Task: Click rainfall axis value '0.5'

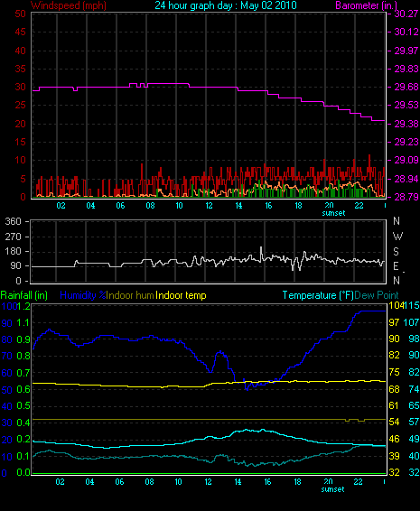Action: click(x=23, y=406)
